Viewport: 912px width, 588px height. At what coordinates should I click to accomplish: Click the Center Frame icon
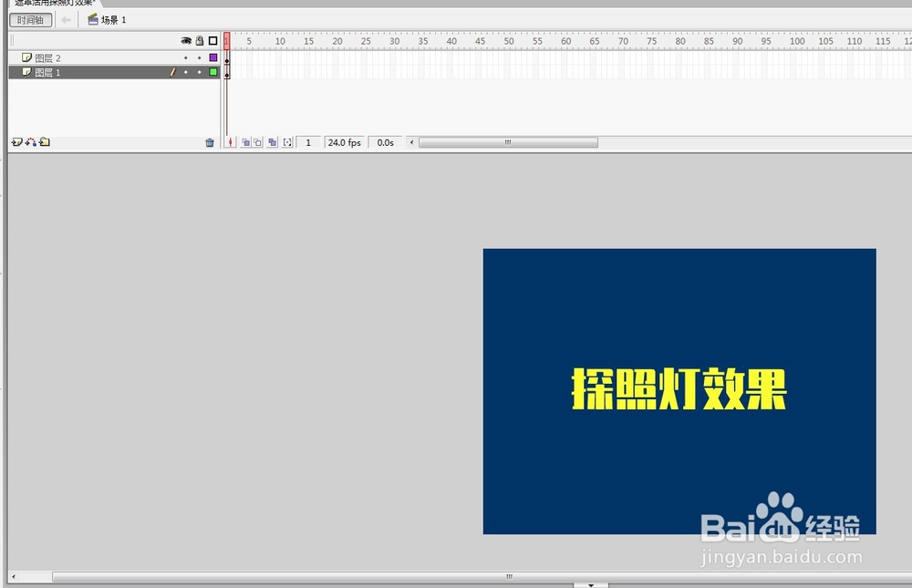(x=231, y=143)
